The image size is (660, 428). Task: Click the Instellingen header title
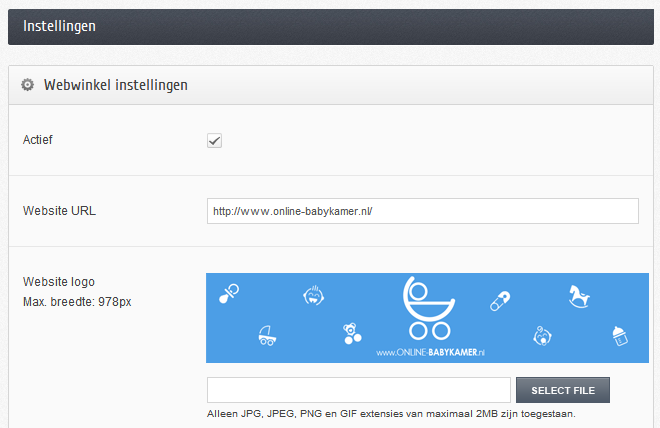click(59, 26)
